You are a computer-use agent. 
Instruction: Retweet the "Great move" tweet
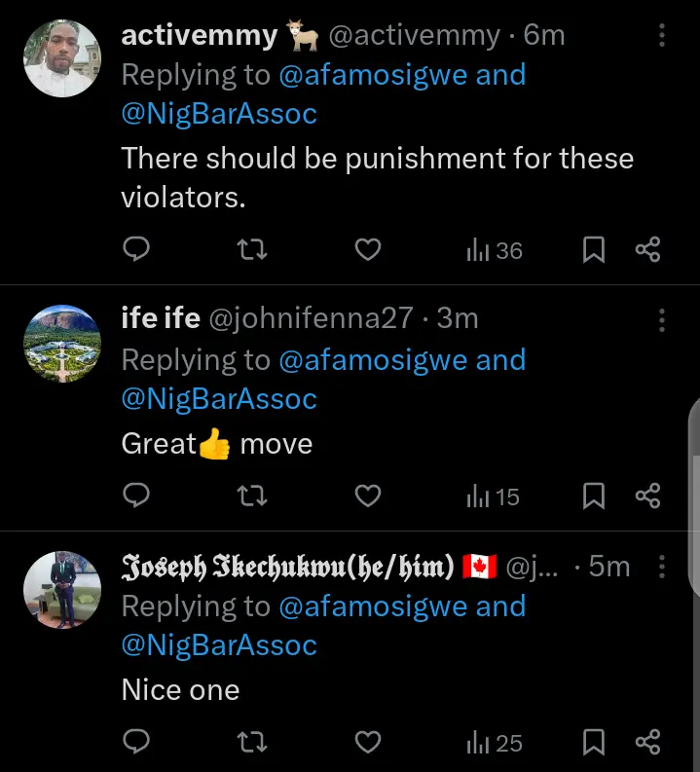(x=253, y=496)
